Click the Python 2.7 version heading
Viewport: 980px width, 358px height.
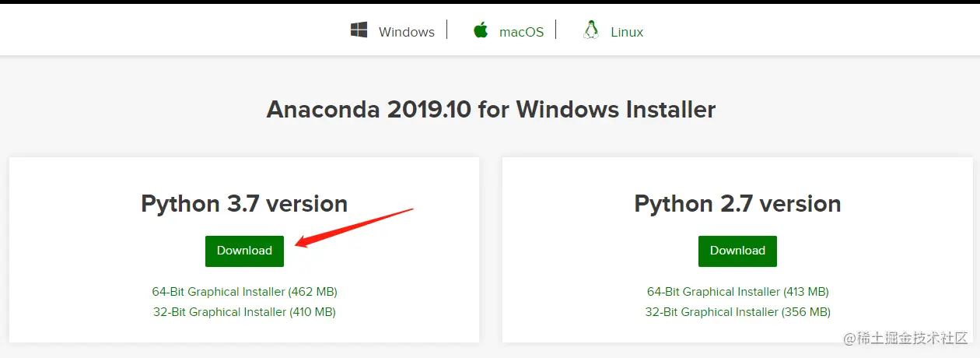coord(737,204)
